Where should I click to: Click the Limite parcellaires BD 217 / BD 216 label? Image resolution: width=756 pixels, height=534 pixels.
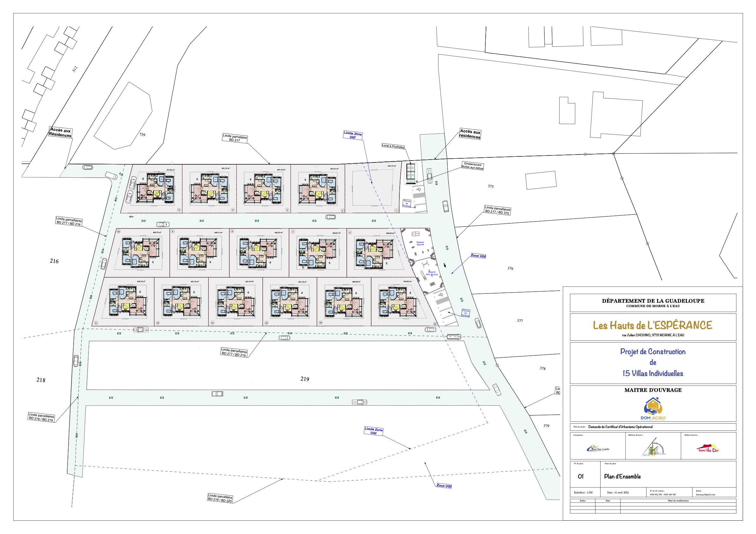69,221
